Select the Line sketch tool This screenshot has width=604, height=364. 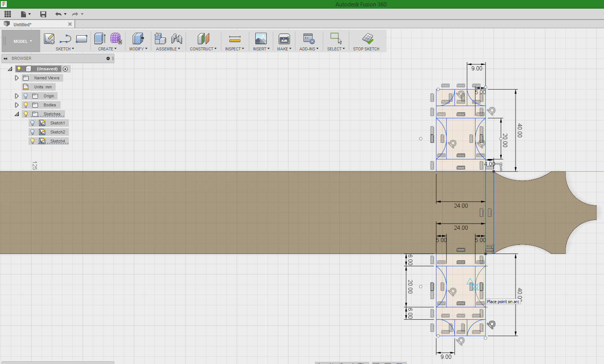pyautogui.click(x=65, y=39)
